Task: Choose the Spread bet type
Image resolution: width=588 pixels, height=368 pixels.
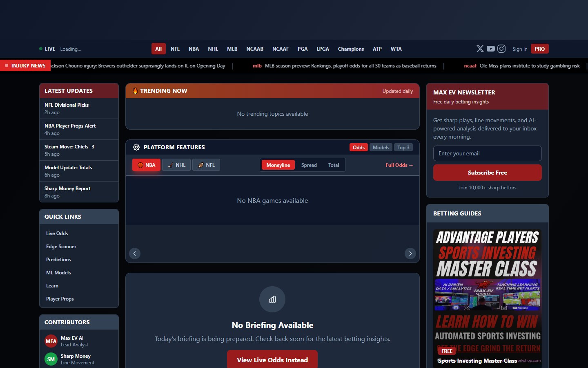Action: pos(309,165)
